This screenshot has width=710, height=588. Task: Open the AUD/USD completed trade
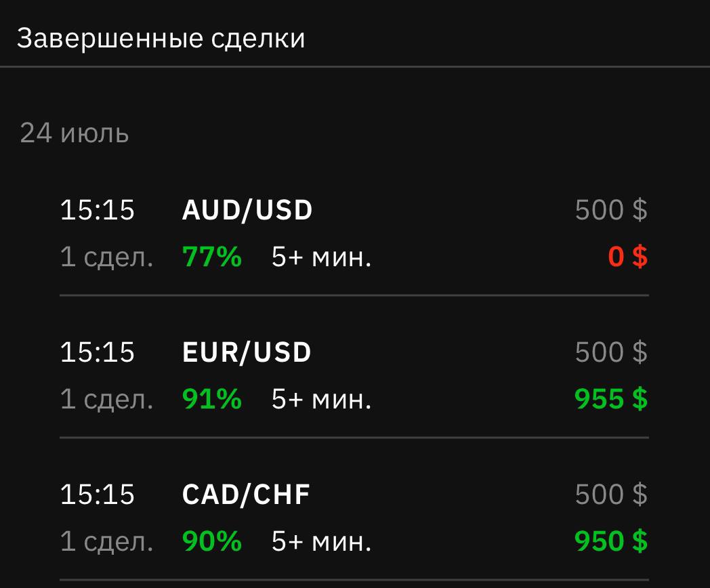[x=247, y=210]
